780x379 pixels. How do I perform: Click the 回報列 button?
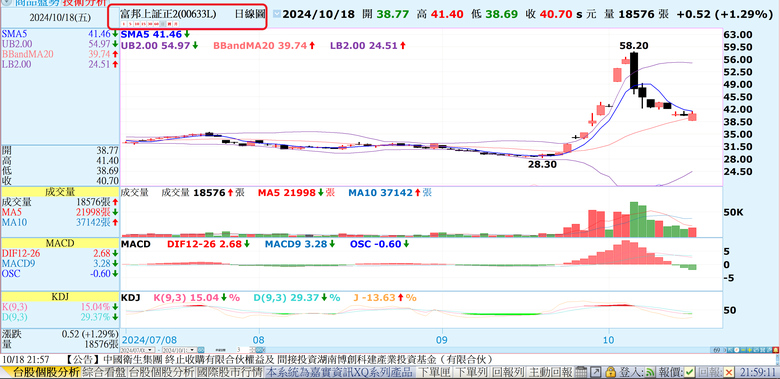[508, 373]
